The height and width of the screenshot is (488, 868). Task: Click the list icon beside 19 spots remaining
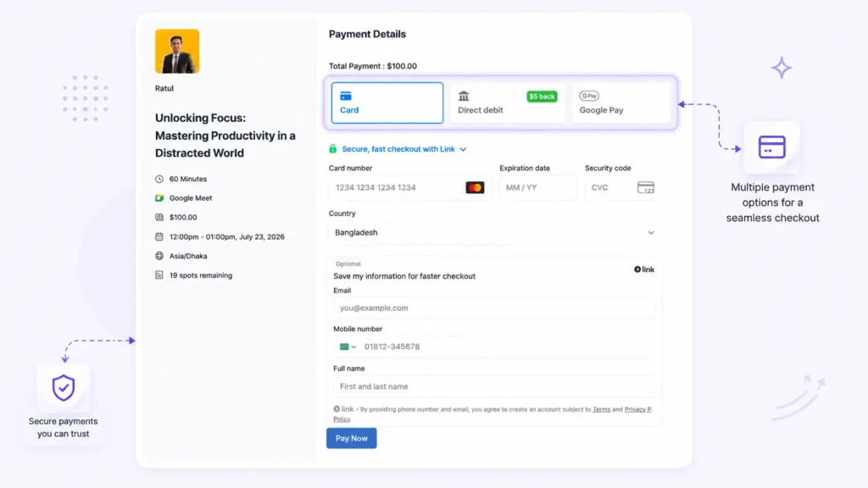pyautogui.click(x=159, y=275)
